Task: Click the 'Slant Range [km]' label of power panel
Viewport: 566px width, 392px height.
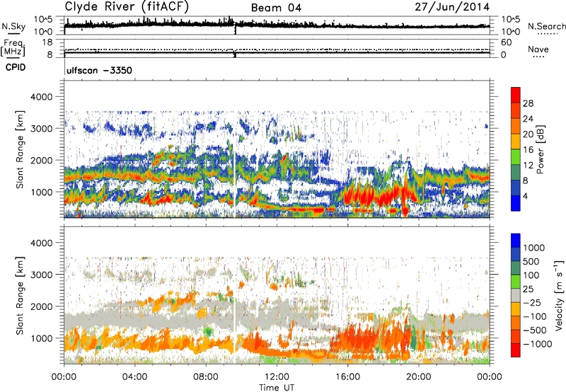Action: point(20,149)
